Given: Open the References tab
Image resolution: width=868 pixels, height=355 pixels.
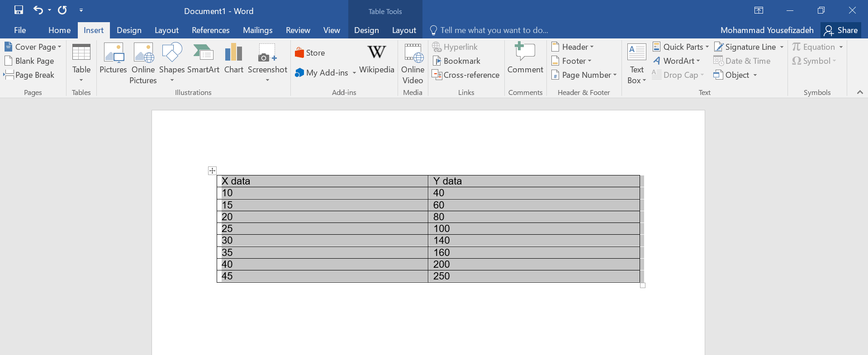Looking at the screenshot, I should tap(210, 30).
